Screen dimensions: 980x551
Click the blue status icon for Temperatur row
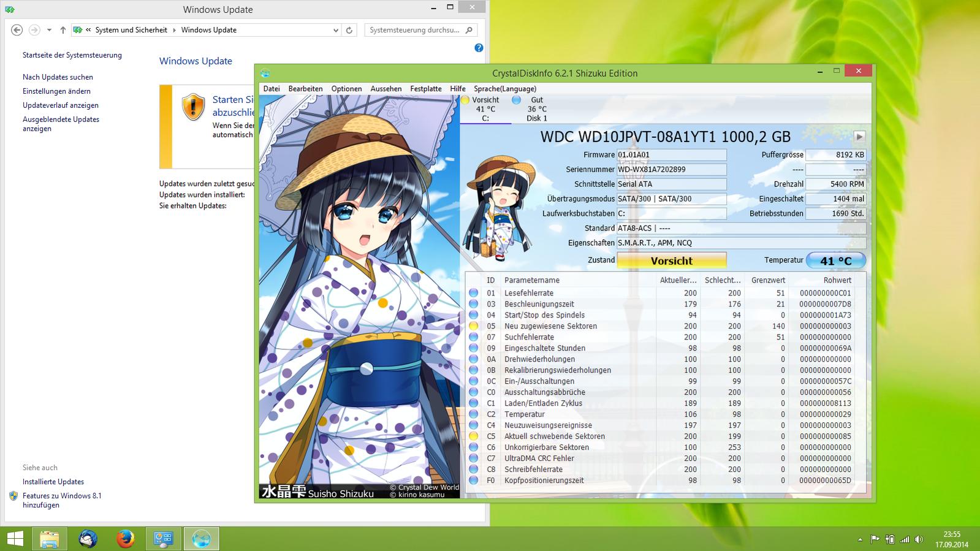tap(473, 414)
